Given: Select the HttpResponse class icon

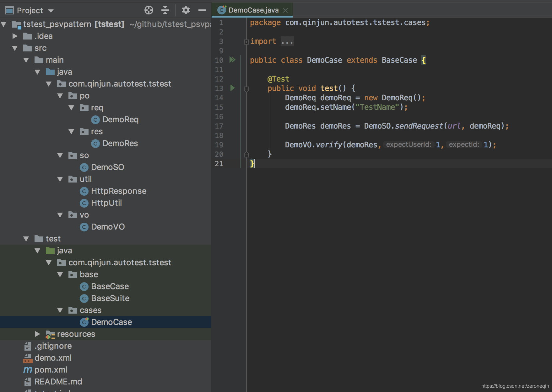Looking at the screenshot, I should pyautogui.click(x=84, y=191).
